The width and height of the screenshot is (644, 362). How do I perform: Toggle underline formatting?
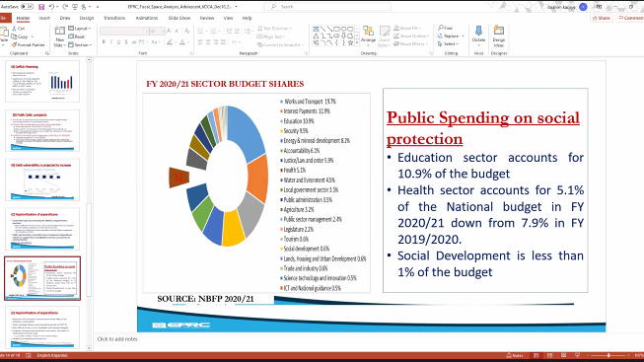click(x=118, y=41)
